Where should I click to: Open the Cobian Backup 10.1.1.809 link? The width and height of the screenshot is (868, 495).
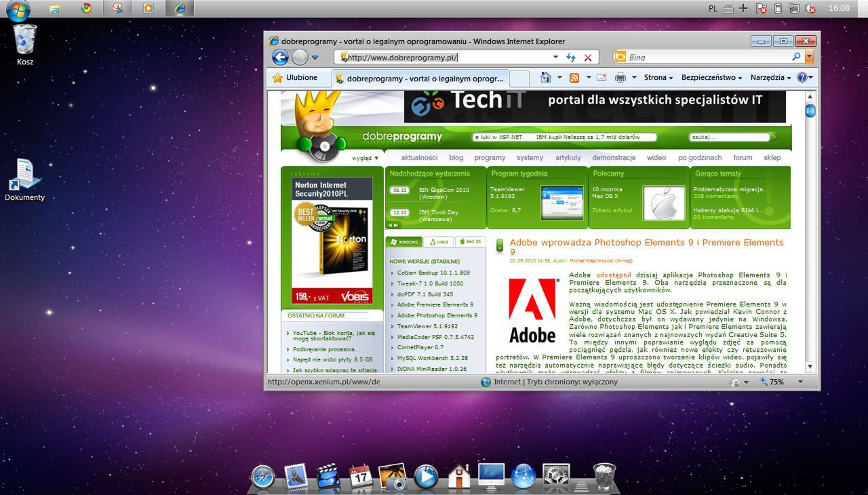tap(433, 273)
